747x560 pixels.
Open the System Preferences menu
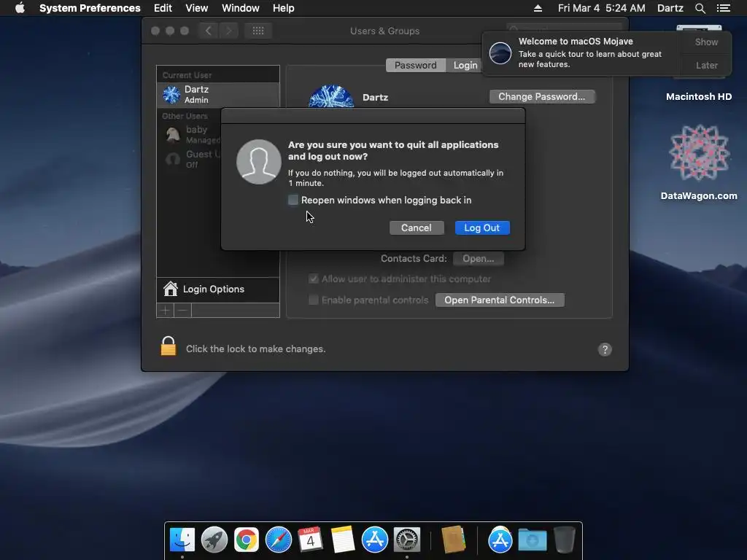coord(90,8)
